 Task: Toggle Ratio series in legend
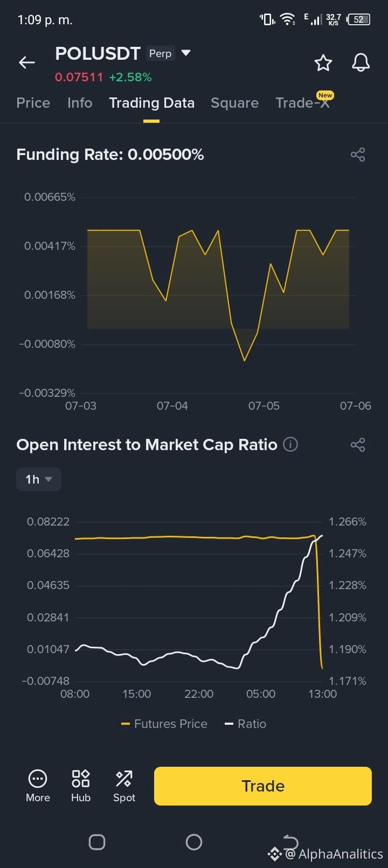coord(245,724)
